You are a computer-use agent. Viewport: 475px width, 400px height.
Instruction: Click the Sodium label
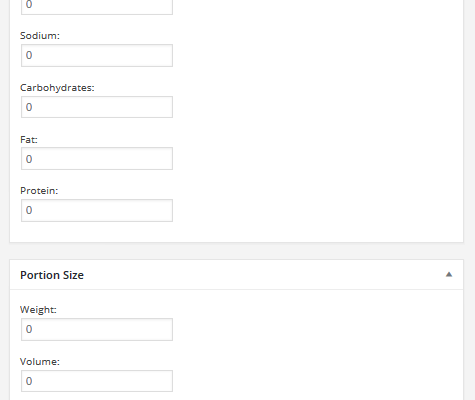40,36
